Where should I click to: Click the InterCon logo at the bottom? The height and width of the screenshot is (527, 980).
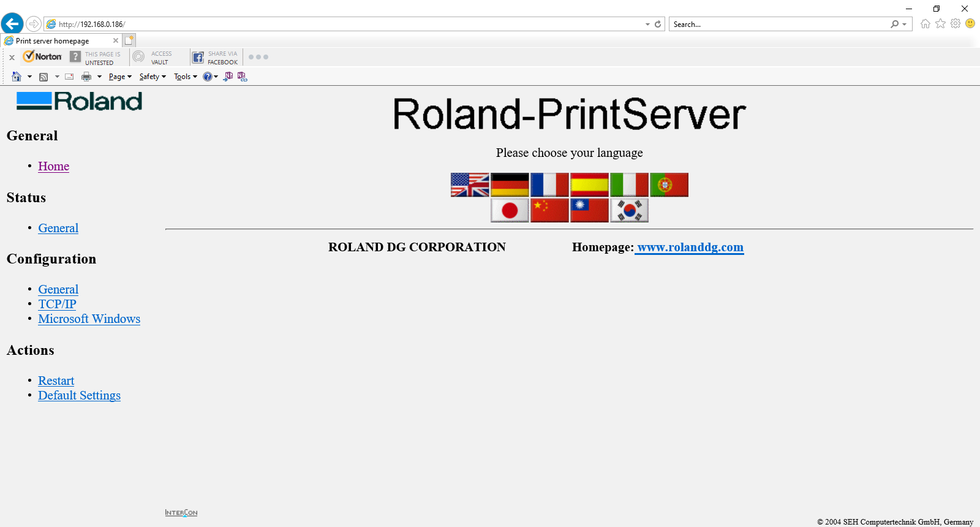coord(181,512)
